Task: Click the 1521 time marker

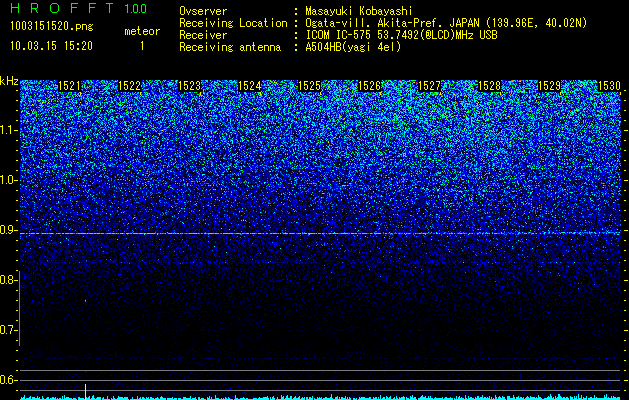Action: pyautogui.click(x=69, y=86)
